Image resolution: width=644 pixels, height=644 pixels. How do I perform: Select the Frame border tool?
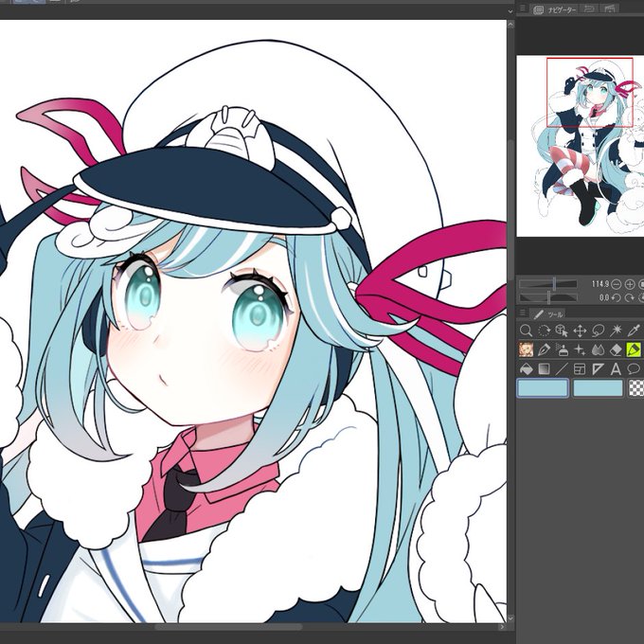[x=580, y=368]
